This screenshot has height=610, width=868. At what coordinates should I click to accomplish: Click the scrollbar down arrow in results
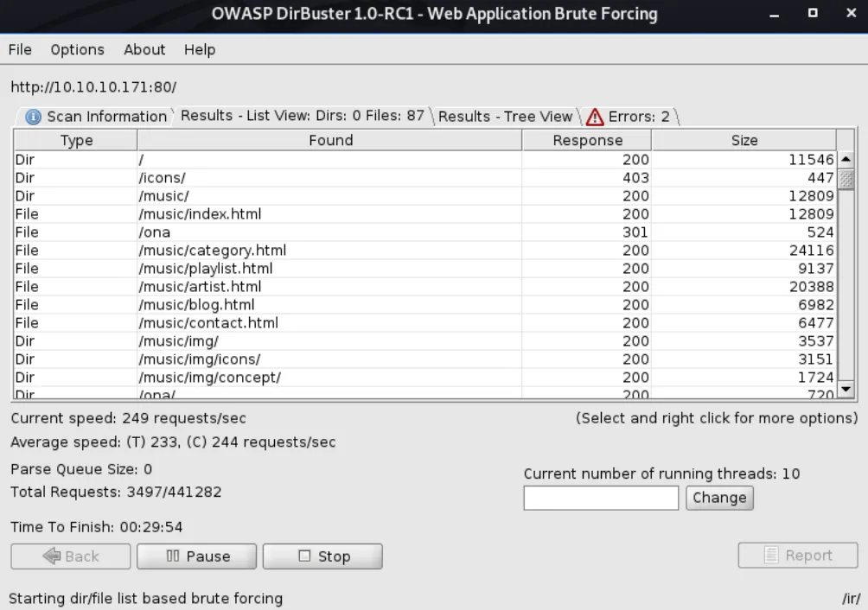click(x=846, y=391)
